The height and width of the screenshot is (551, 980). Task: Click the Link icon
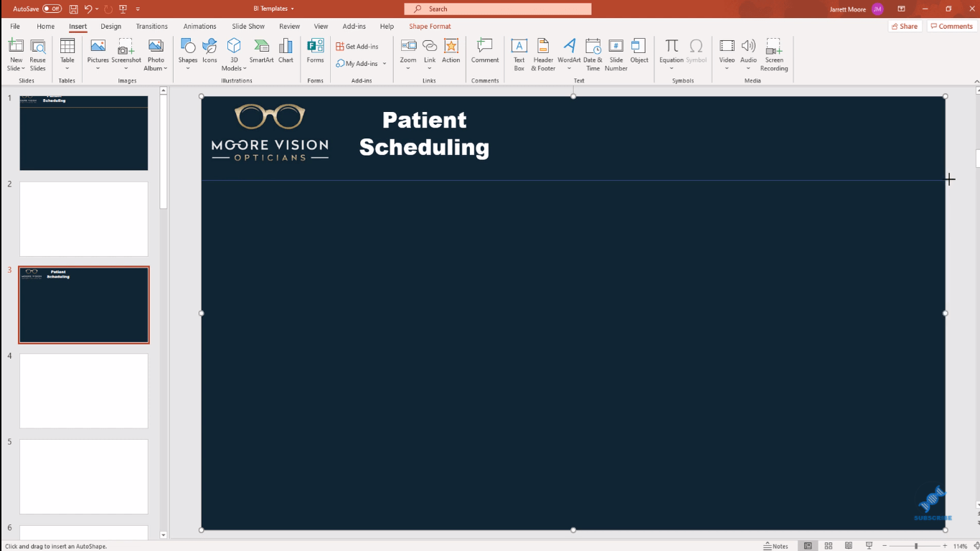(430, 47)
